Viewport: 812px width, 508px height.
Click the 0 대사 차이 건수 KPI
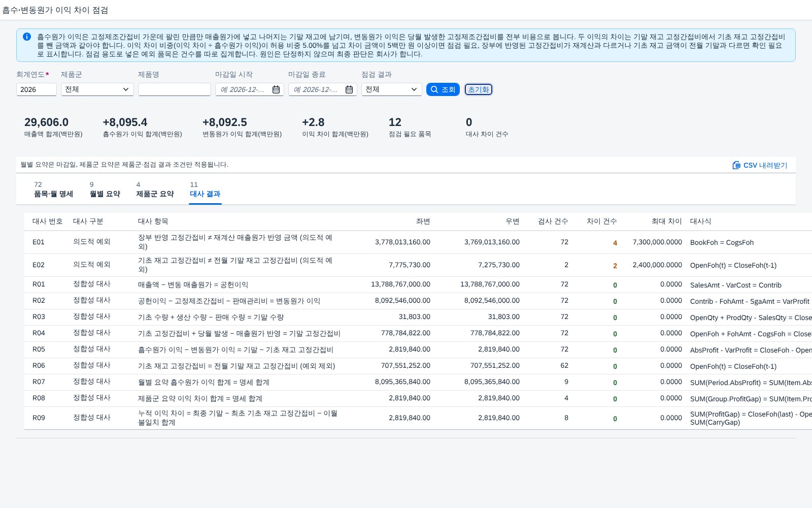coord(487,127)
